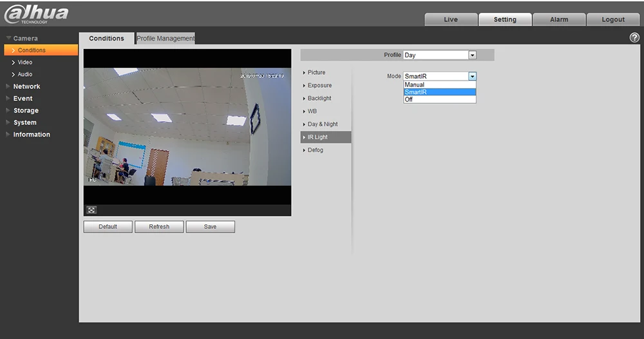Open Video under Camera
The width and height of the screenshot is (644, 339).
(24, 63)
